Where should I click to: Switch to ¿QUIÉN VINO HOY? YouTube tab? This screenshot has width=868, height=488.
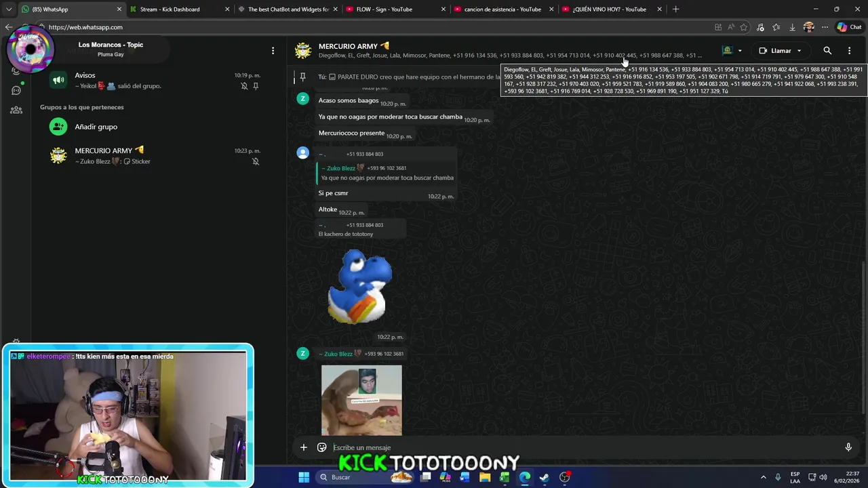(611, 9)
